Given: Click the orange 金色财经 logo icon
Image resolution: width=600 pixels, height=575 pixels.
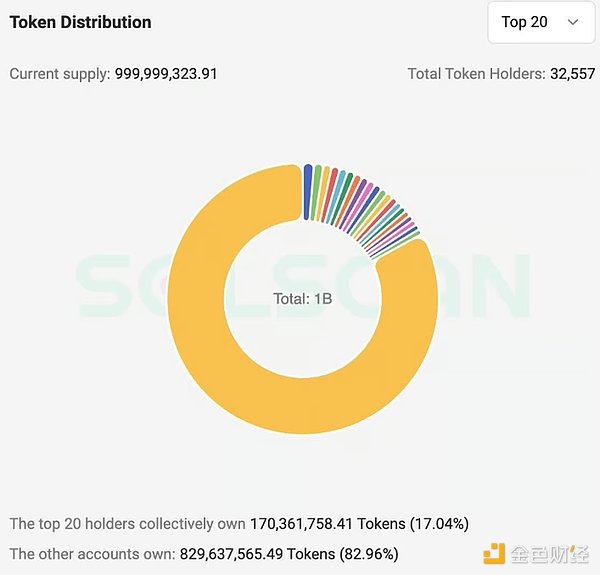Looking at the screenshot, I should pos(495,552).
